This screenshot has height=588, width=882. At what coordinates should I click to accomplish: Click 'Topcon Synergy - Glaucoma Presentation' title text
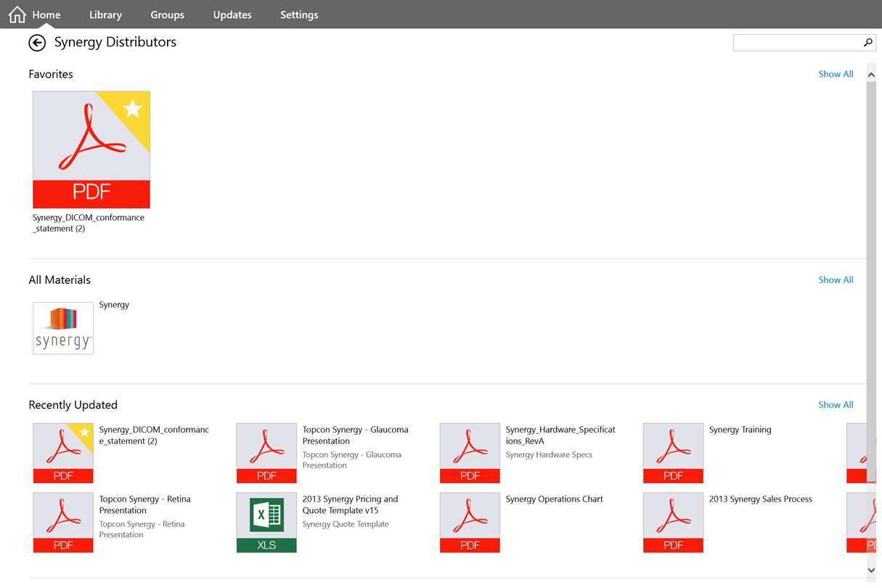coord(355,435)
